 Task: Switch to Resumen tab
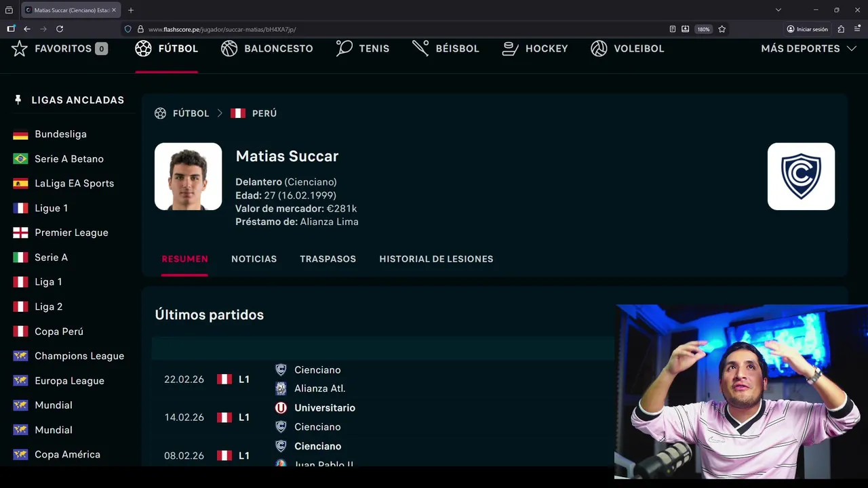click(184, 259)
